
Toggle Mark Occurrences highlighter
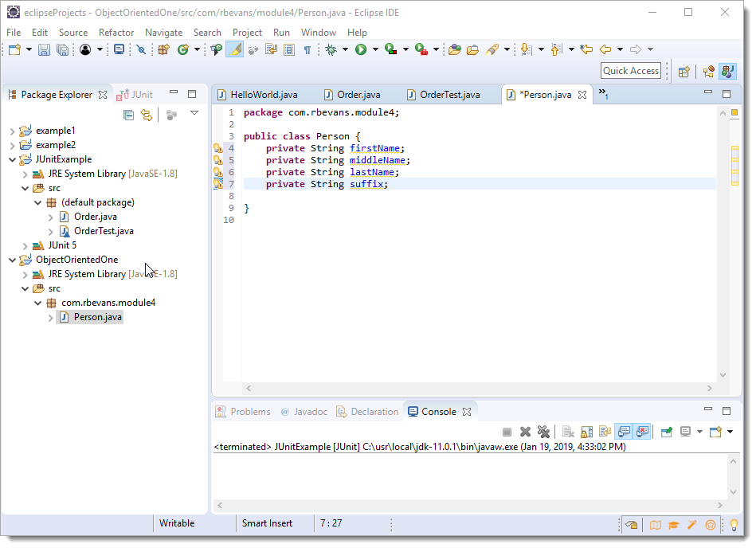click(235, 49)
